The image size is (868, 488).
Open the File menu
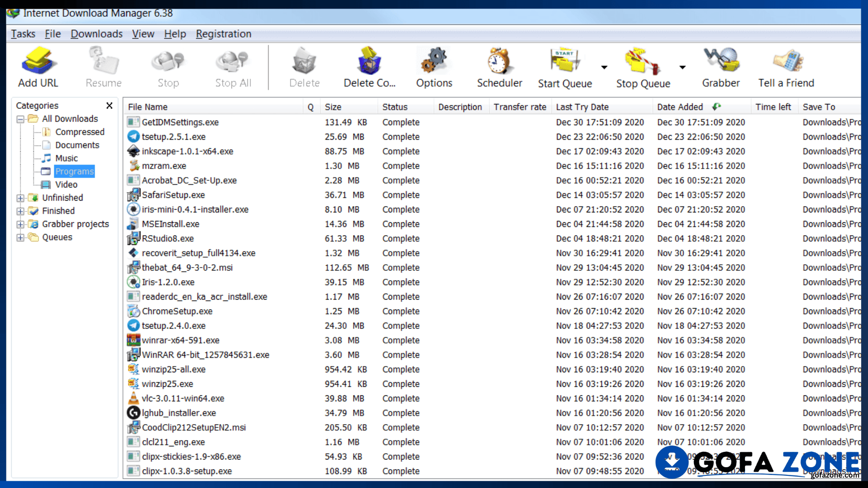click(52, 34)
